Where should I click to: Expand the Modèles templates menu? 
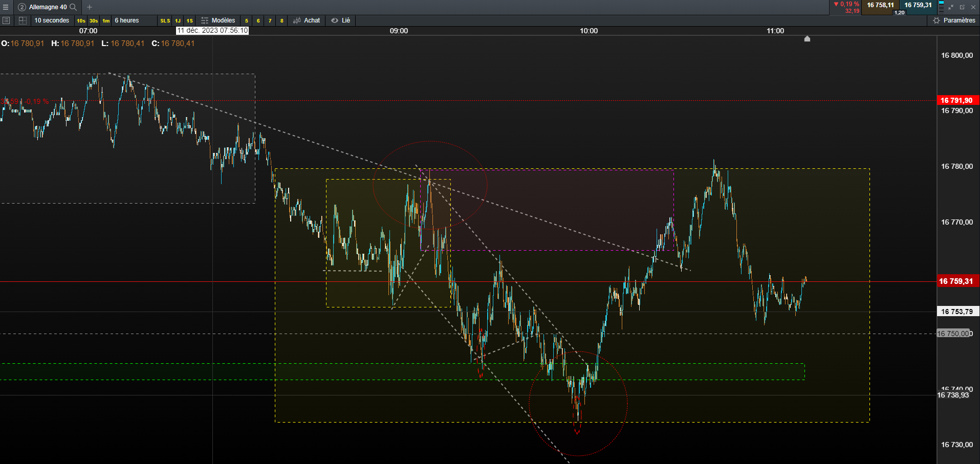[218, 20]
